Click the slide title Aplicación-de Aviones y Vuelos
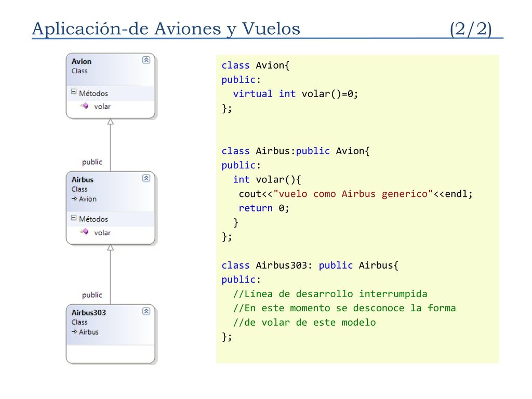 coord(166,29)
